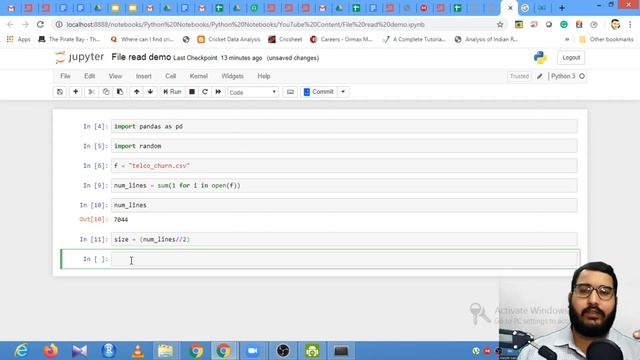Click the Jupyter logo

[x=80, y=57]
